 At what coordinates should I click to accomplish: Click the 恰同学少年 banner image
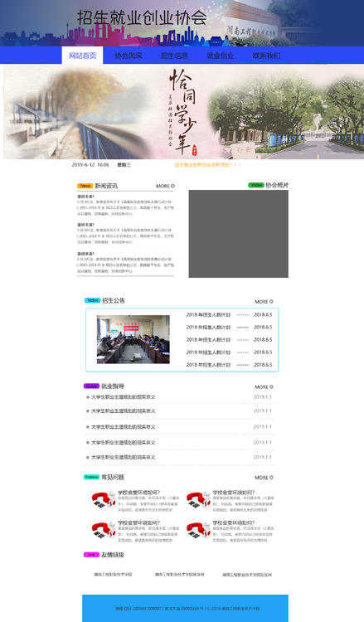183,112
